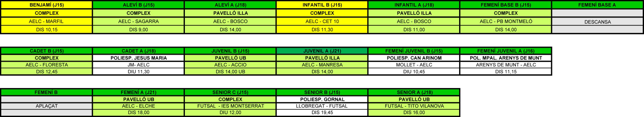Select the INFANTIL B (J15) header

(x=322, y=5)
